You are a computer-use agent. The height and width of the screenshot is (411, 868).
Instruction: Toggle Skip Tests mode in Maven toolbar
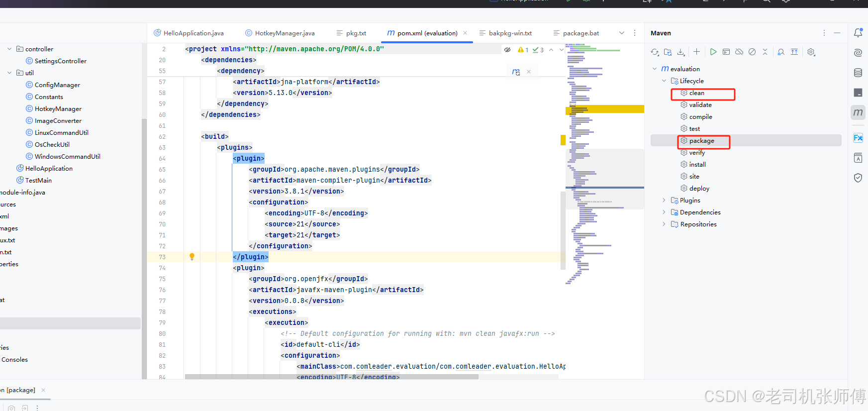click(752, 52)
